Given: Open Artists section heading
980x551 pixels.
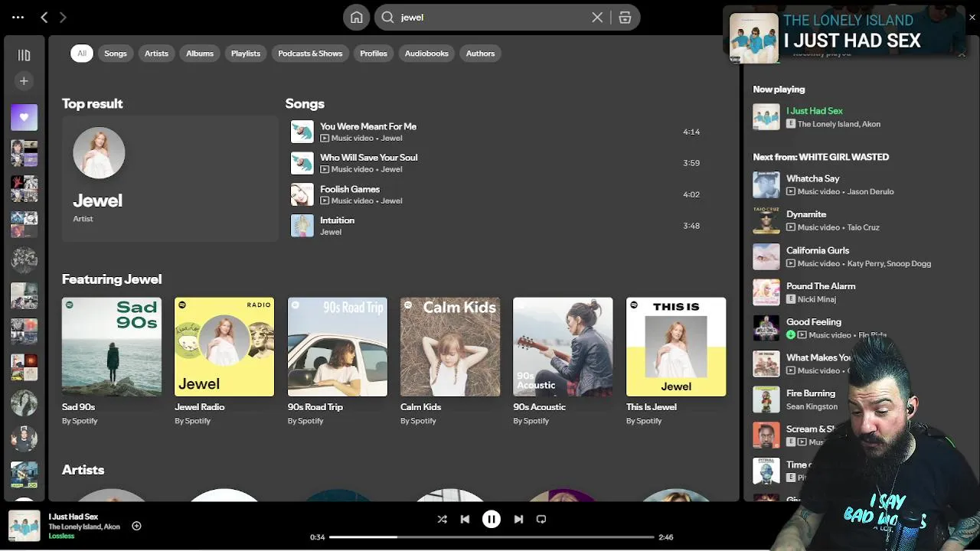Looking at the screenshot, I should 83,470.
